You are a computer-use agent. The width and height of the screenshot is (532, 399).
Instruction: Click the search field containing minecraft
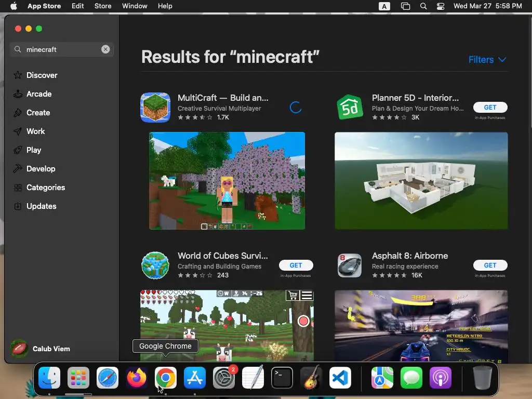pyautogui.click(x=62, y=49)
